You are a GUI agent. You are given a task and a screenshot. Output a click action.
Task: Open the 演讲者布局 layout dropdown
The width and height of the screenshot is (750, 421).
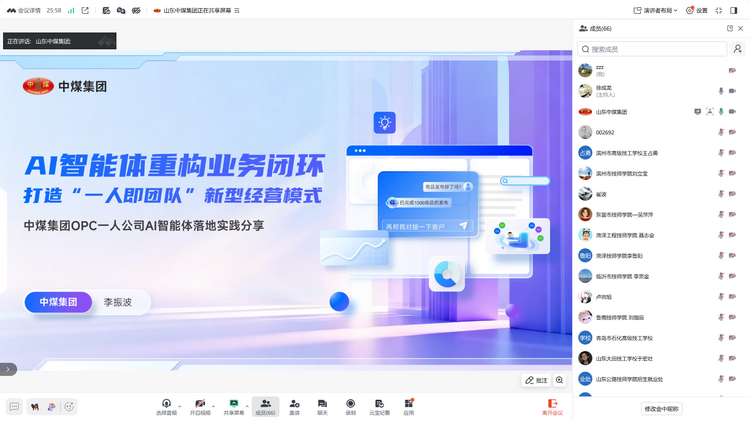[655, 11]
